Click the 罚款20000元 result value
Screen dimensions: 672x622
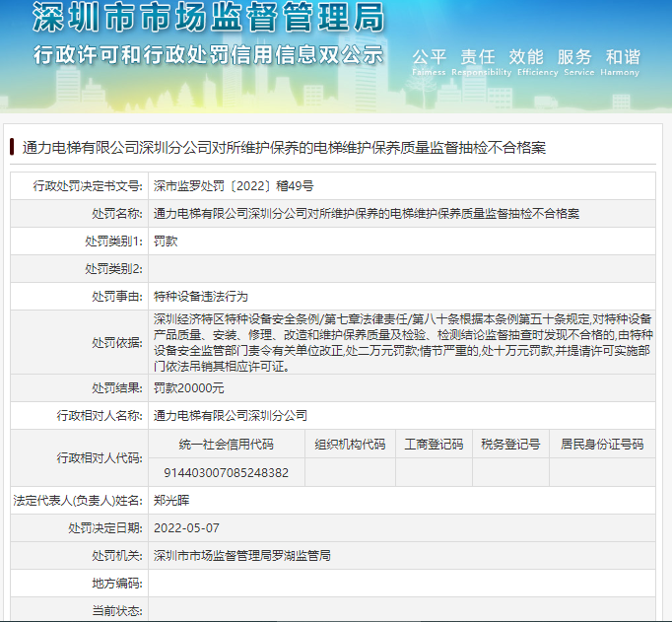188,388
